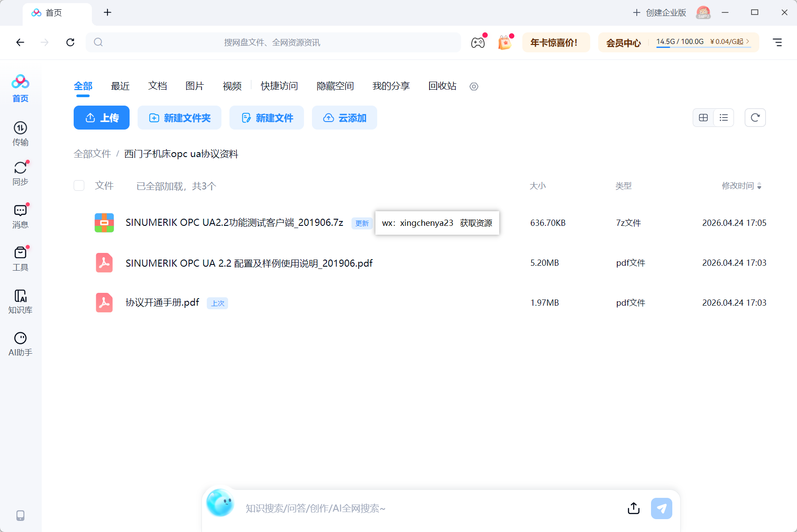Viewport: 797px width, 532px height.
Task: Click PDF icon of 协议开通手册.pdf
Action: click(x=104, y=303)
